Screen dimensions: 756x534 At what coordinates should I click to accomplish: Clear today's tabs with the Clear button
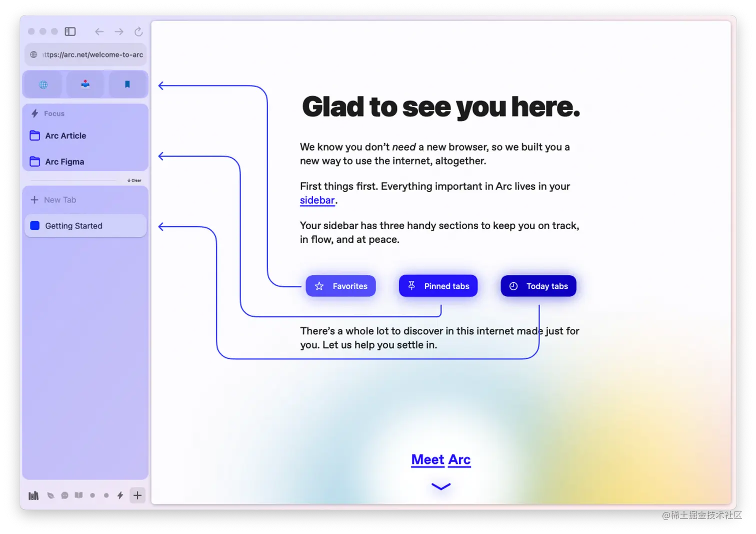[x=134, y=180]
